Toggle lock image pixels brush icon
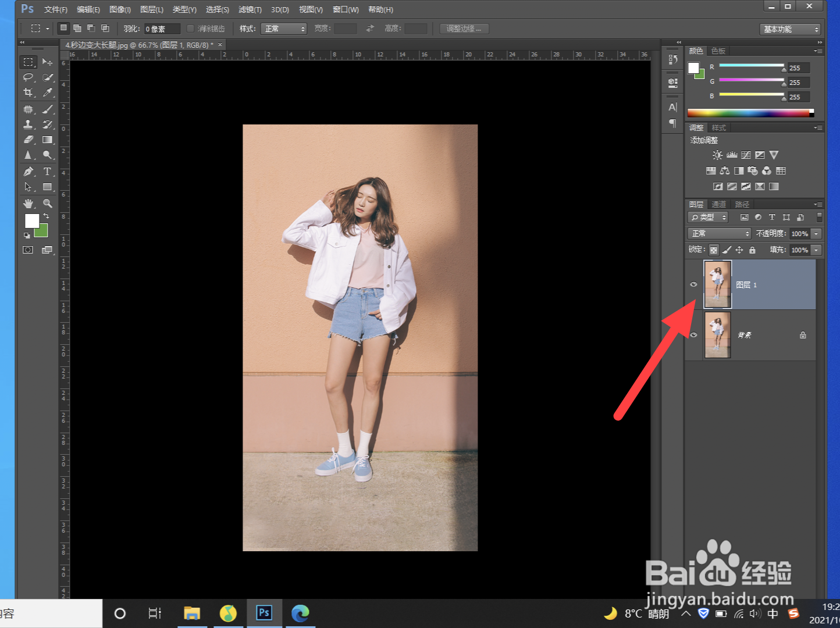Screen dimensions: 840x628 point(727,250)
